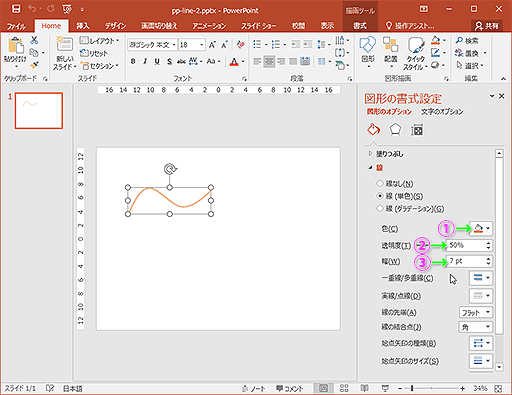Select the No line radio option
The height and width of the screenshot is (395, 512).
pyautogui.click(x=380, y=183)
